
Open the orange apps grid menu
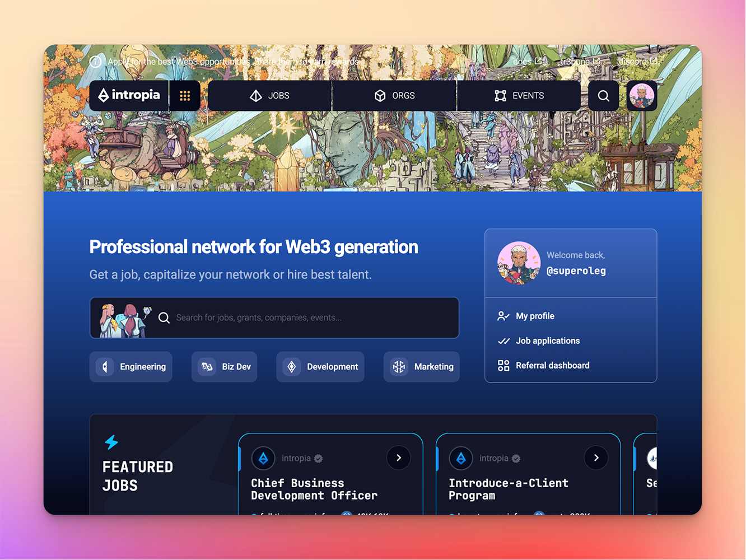pyautogui.click(x=185, y=96)
